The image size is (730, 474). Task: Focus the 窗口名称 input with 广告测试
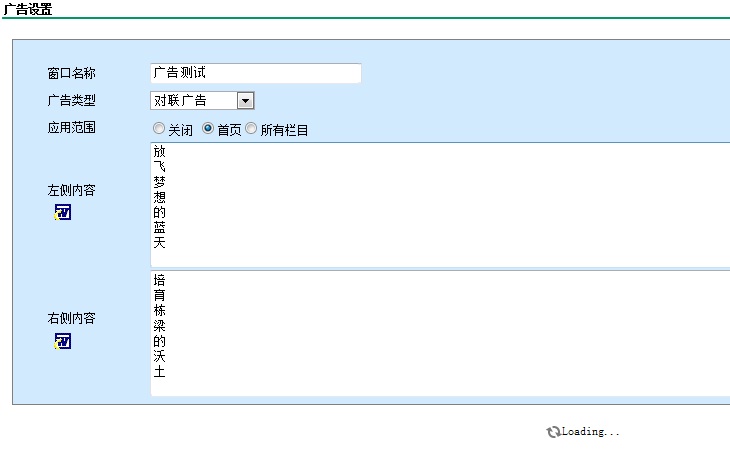click(x=255, y=73)
